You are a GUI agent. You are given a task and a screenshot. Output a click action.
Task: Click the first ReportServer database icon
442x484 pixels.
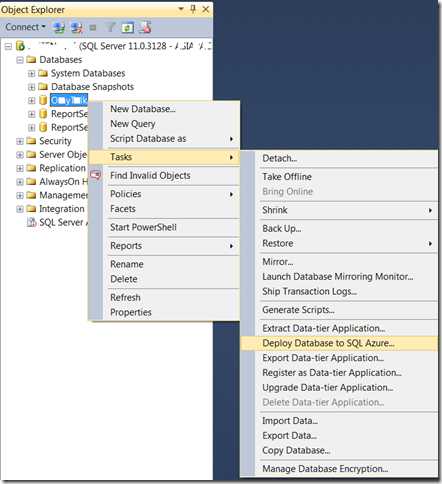coord(43,114)
